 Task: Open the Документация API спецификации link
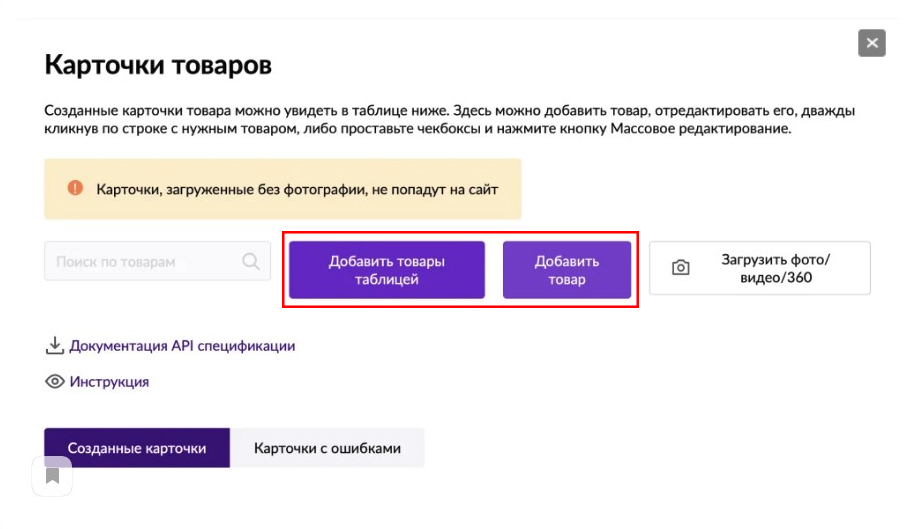(182, 346)
